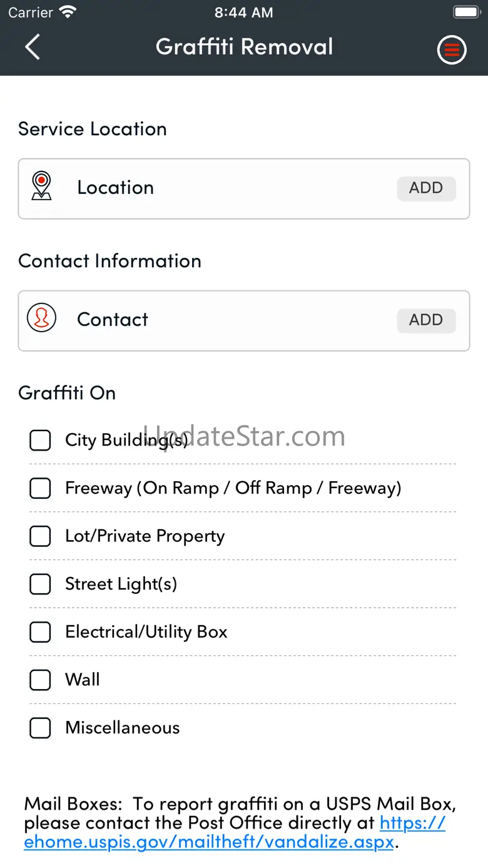The image size is (488, 868).
Task: Add a service location
Action: pos(426,188)
